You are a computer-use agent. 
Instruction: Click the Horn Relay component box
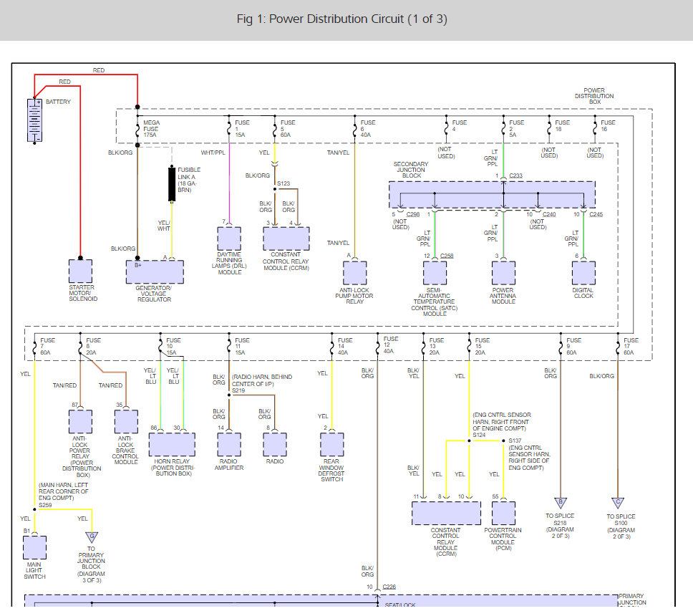[172, 444]
